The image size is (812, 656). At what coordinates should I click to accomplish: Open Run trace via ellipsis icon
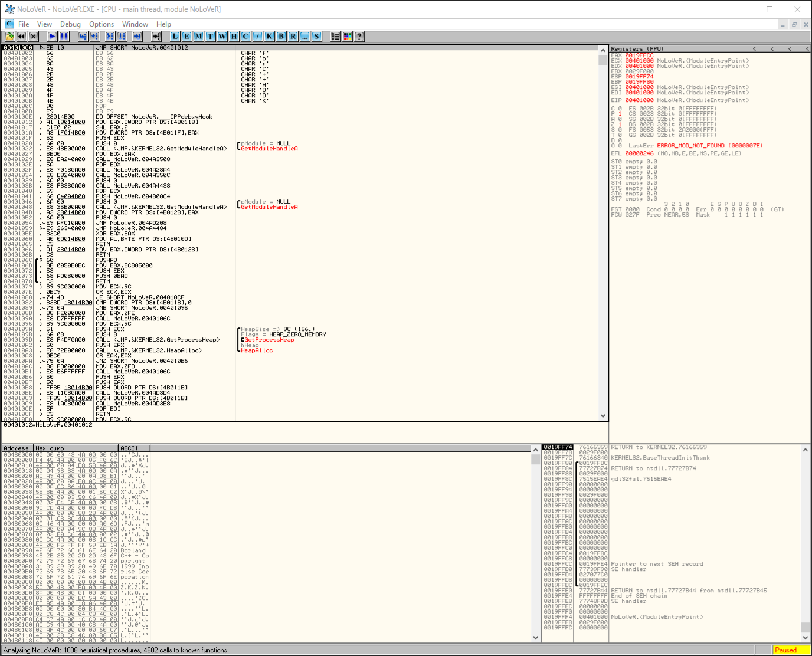(305, 36)
